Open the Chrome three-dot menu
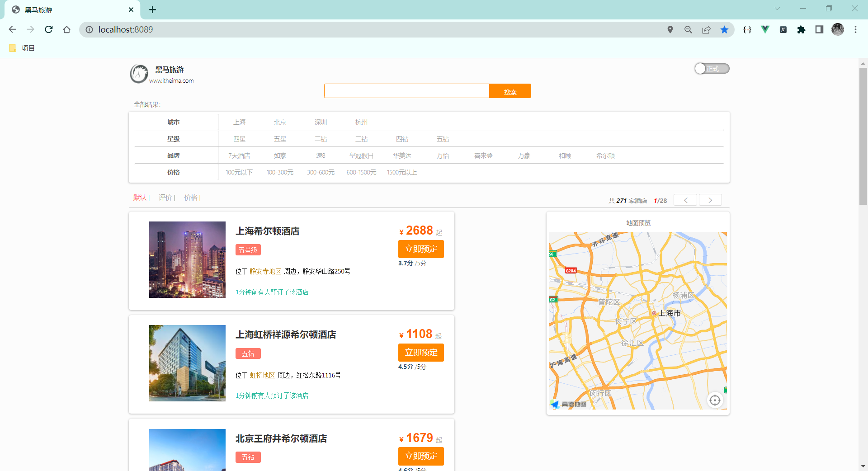The width and height of the screenshot is (868, 471). (x=855, y=29)
